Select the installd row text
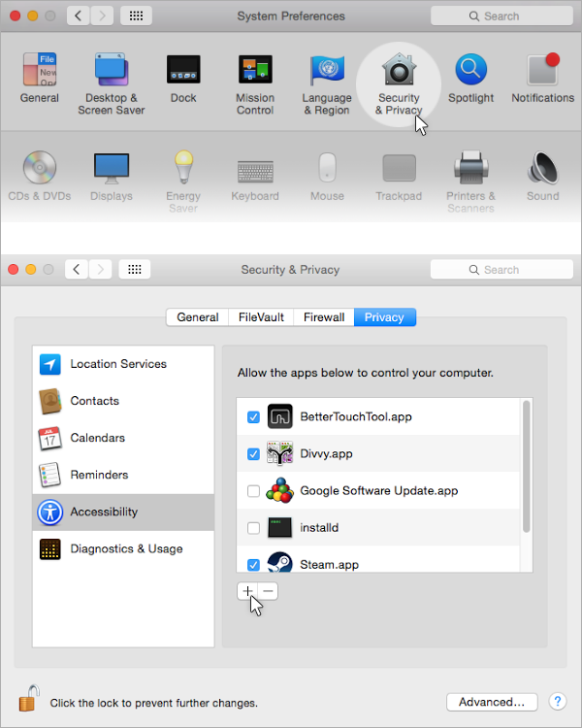 (x=319, y=528)
